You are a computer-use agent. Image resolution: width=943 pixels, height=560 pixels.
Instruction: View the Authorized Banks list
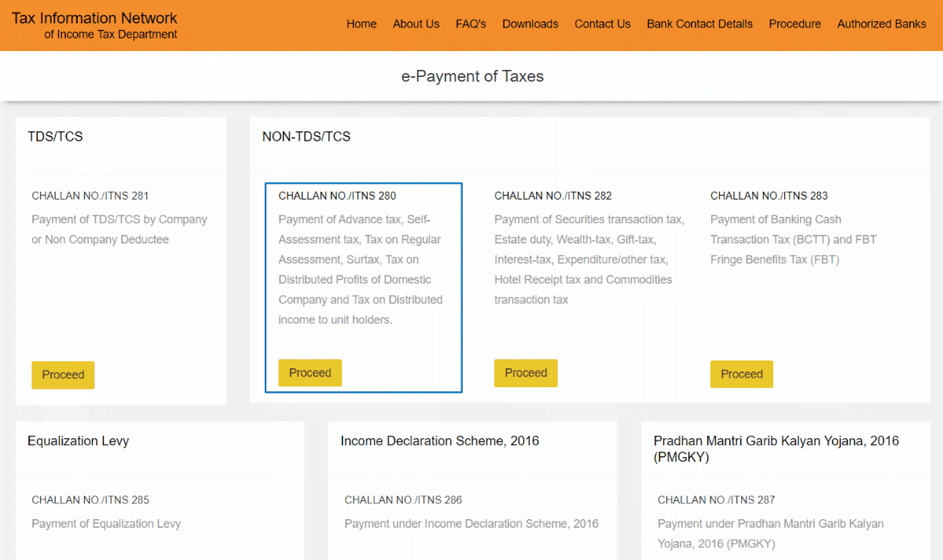click(x=882, y=24)
